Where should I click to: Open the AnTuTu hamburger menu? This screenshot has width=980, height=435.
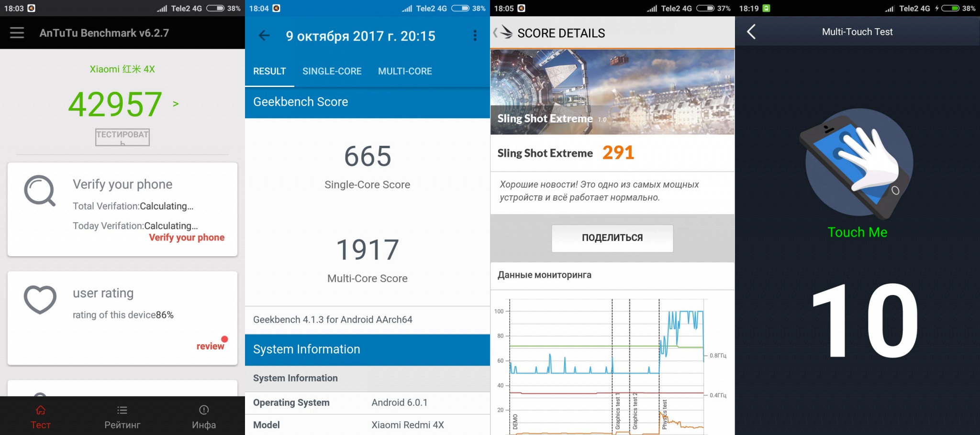tap(17, 33)
